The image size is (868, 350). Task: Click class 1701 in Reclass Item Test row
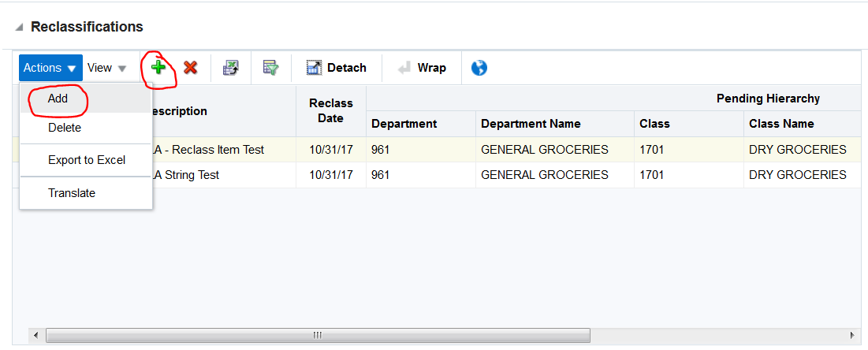click(x=688, y=150)
